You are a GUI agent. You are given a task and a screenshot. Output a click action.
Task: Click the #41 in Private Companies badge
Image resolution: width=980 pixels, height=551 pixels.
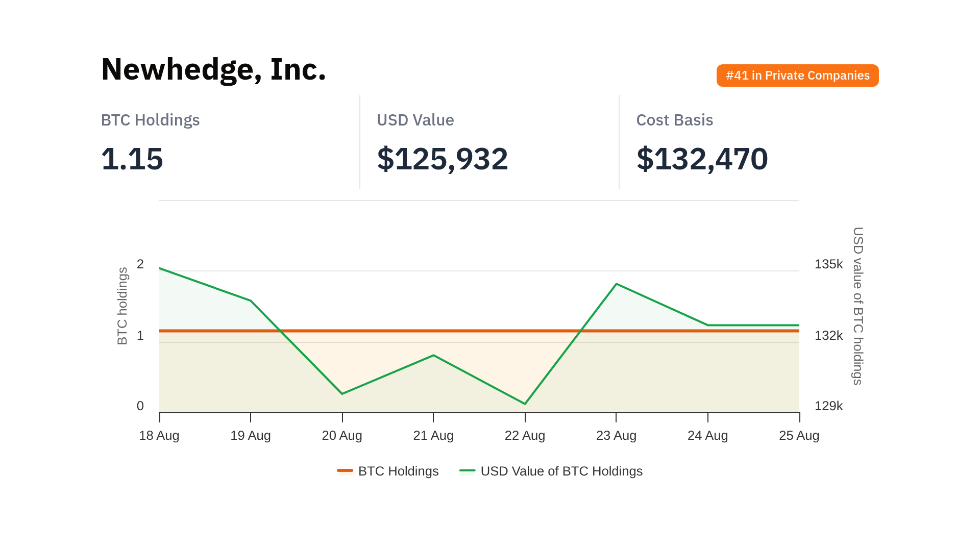[x=797, y=76]
